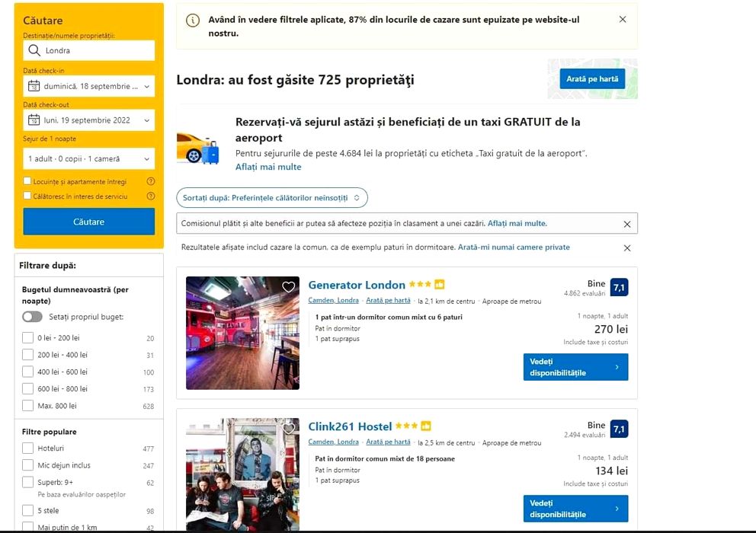This screenshot has width=756, height=533.
Task: Click help icon next to business travel
Action: pos(150,196)
